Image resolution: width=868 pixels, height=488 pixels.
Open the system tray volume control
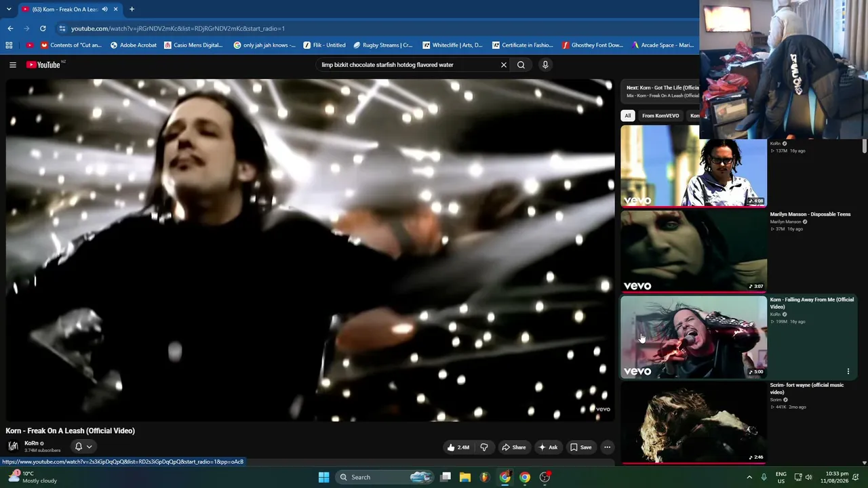tap(808, 477)
